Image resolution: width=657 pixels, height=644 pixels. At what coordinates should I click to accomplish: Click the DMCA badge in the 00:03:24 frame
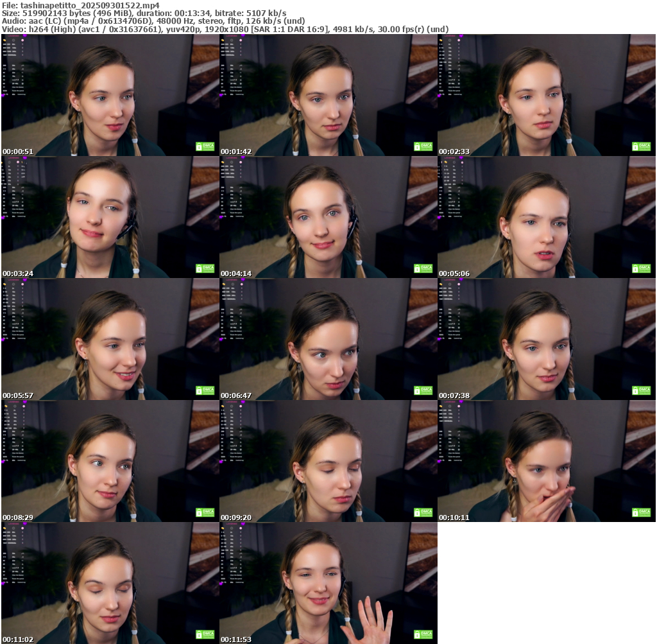[x=205, y=268]
